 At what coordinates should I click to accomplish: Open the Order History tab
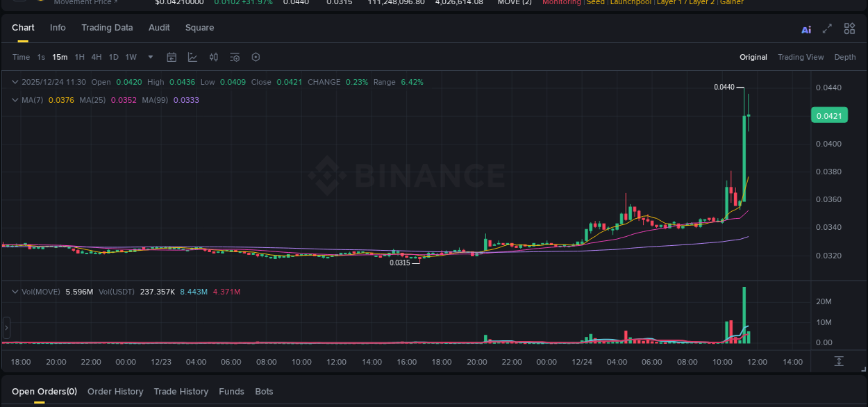(115, 391)
